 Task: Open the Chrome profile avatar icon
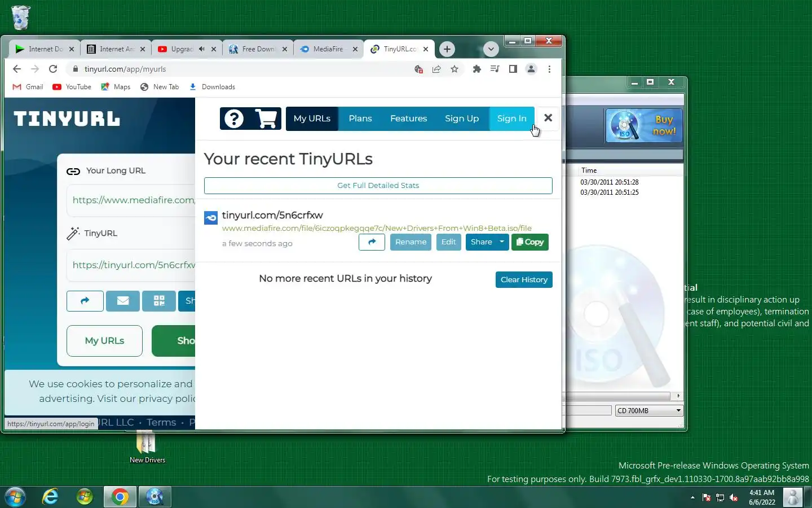(531, 69)
